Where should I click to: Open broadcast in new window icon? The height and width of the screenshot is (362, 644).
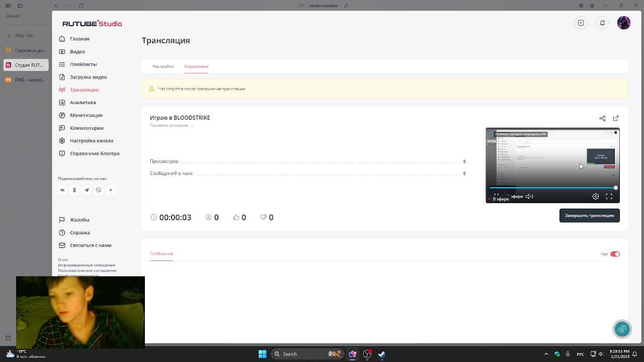[616, 118]
